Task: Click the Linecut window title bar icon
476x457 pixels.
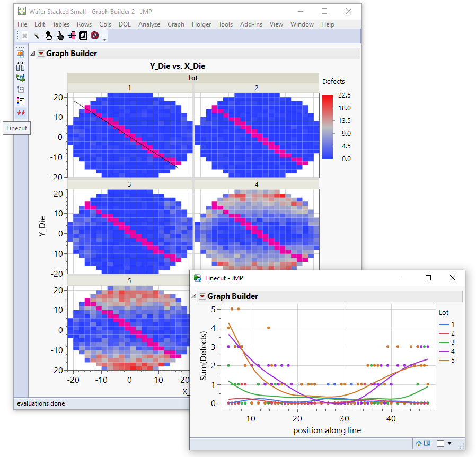Action: point(198,278)
